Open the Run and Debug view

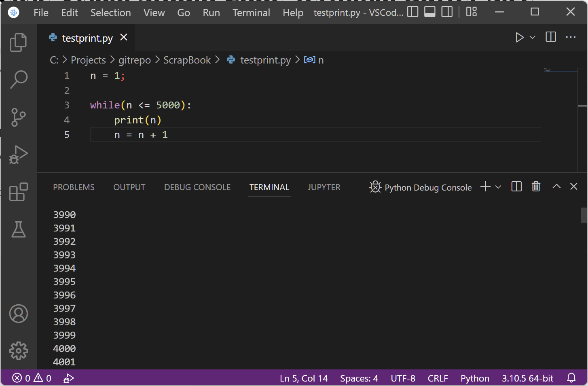coord(18,155)
